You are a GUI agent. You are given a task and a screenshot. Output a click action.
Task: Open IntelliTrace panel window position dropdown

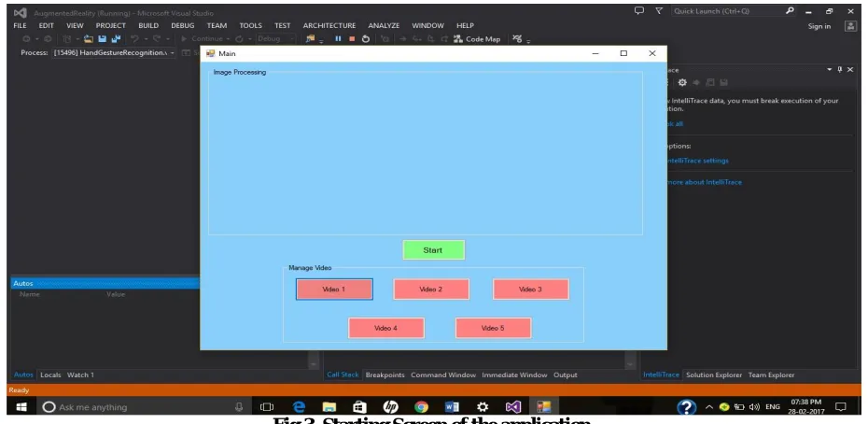(829, 69)
